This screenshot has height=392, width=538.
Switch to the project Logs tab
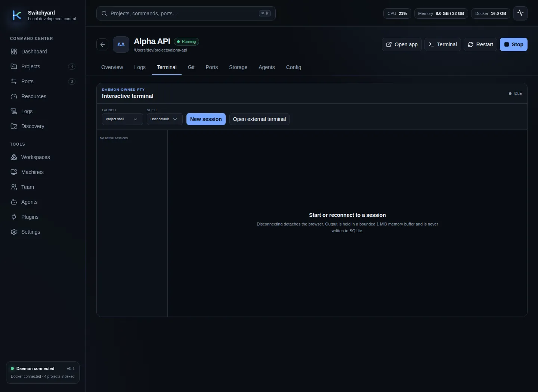140,67
